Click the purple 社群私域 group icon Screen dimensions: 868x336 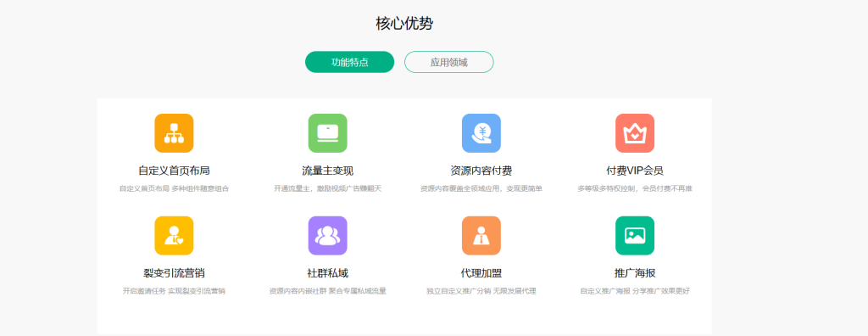click(x=328, y=236)
